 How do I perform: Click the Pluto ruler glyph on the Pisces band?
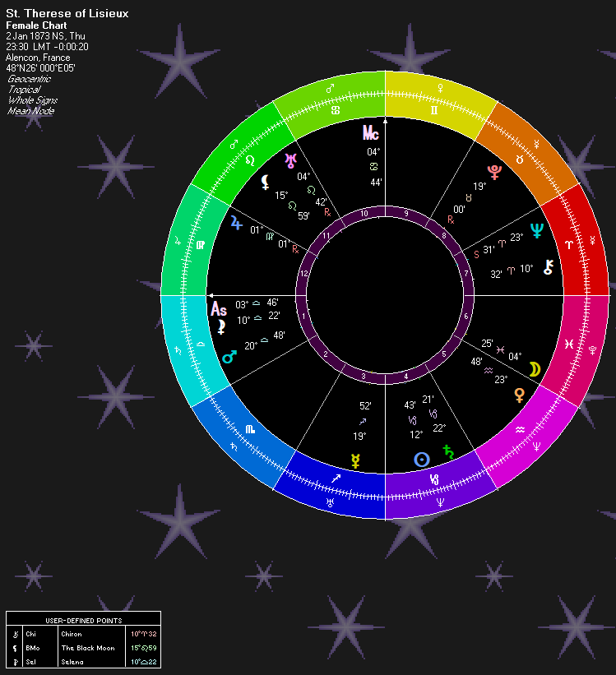tap(593, 350)
